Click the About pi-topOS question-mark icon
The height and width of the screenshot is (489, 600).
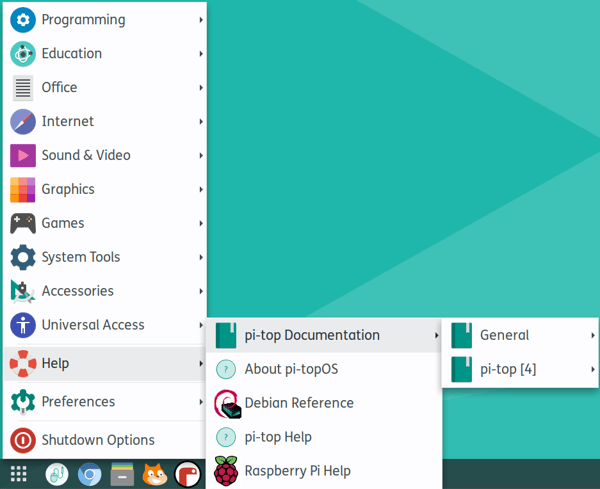(226, 369)
